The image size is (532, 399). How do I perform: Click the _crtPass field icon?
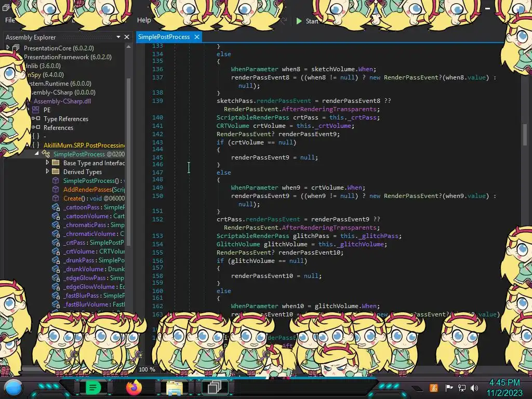coord(56,242)
